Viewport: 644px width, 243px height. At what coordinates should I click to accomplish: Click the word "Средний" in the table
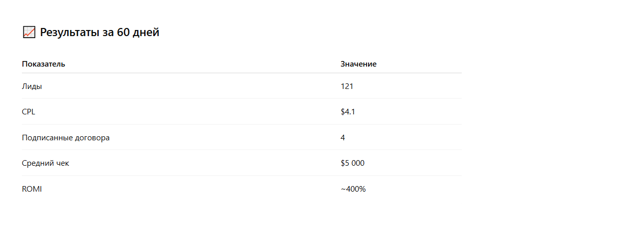tap(38, 163)
